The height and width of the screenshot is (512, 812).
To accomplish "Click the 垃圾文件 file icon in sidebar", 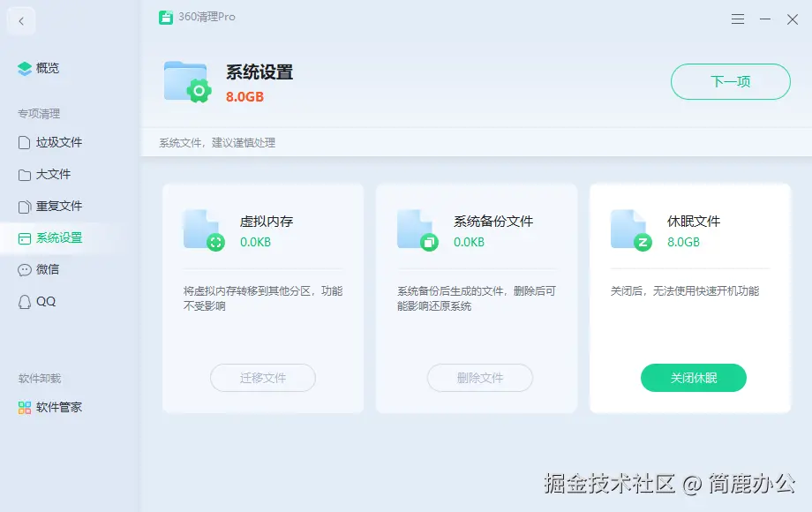I will pyautogui.click(x=25, y=142).
